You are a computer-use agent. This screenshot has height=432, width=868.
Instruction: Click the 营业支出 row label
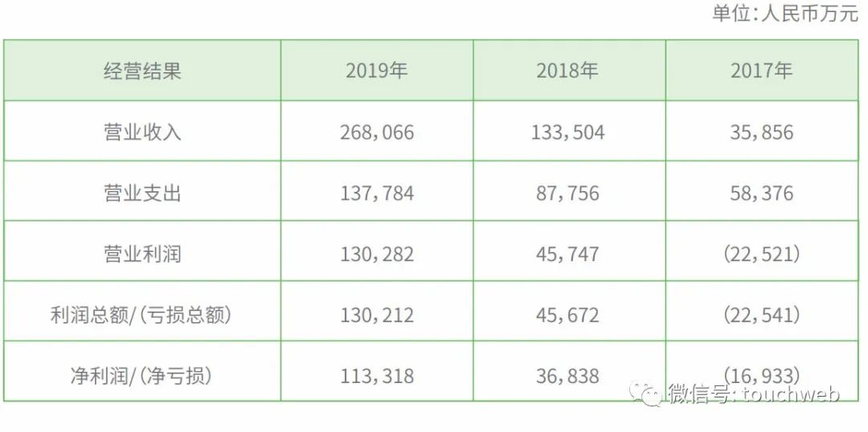pos(143,193)
